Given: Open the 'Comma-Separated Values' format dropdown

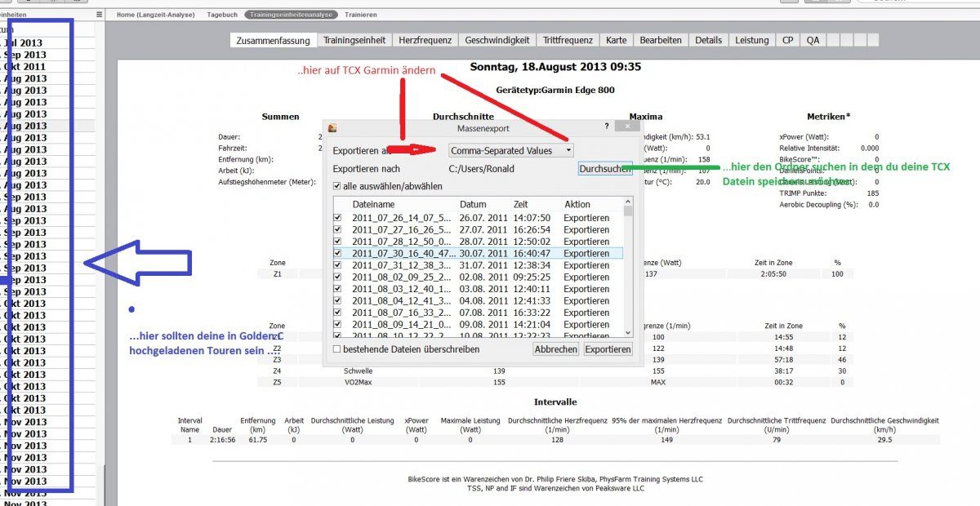Looking at the screenshot, I should pos(511,150).
